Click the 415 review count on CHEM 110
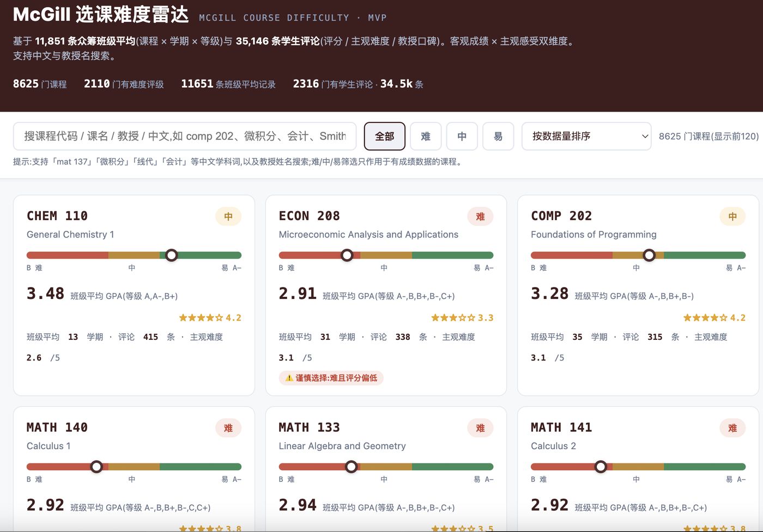The image size is (763, 532). 150,337
